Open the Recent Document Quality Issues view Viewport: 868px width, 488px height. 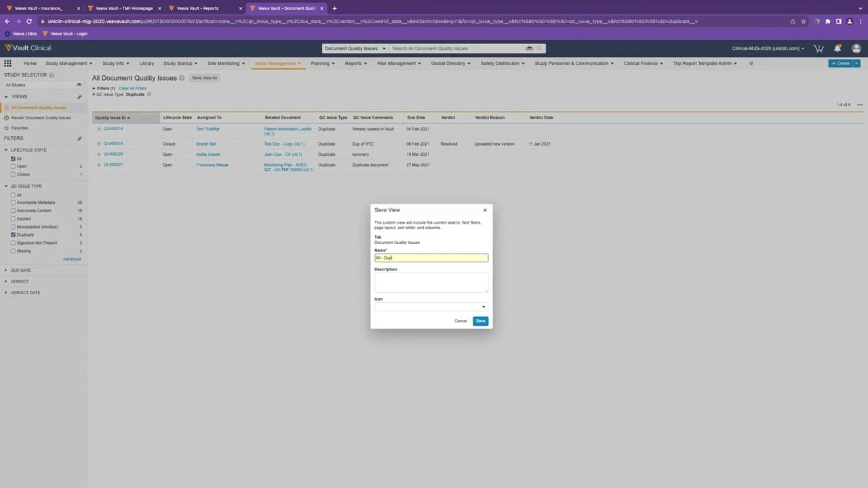pos(41,118)
